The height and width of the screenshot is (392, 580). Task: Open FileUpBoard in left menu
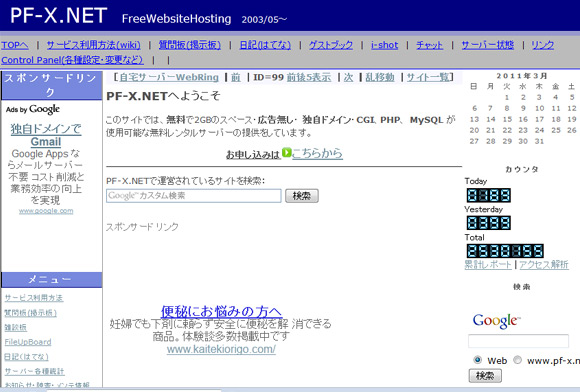tap(28, 342)
